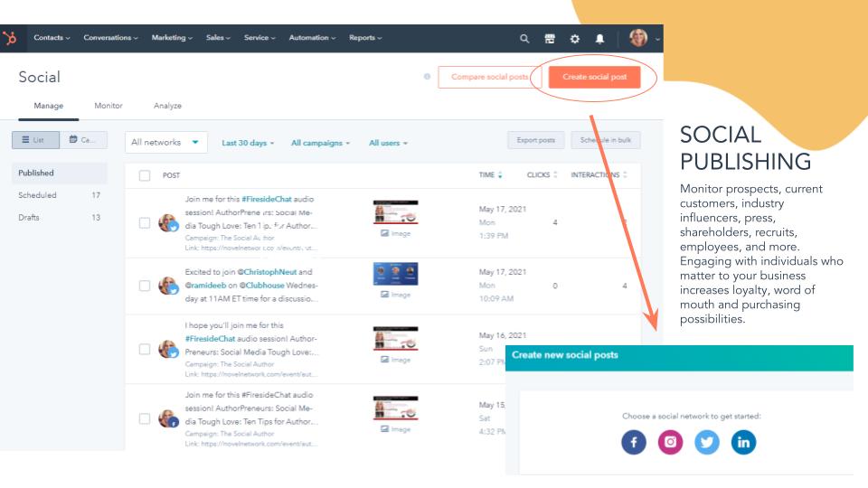Expand the Automation menu

pyautogui.click(x=312, y=38)
